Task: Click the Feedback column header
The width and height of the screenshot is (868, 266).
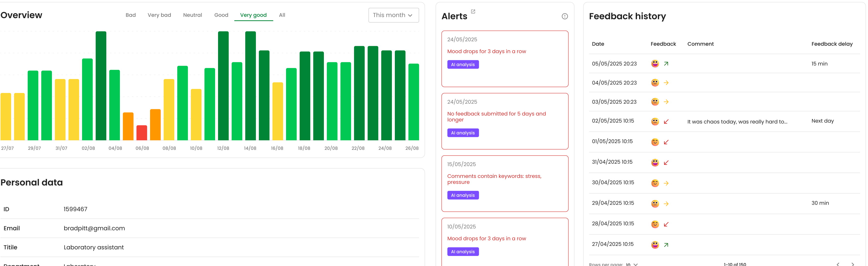Action: (663, 44)
